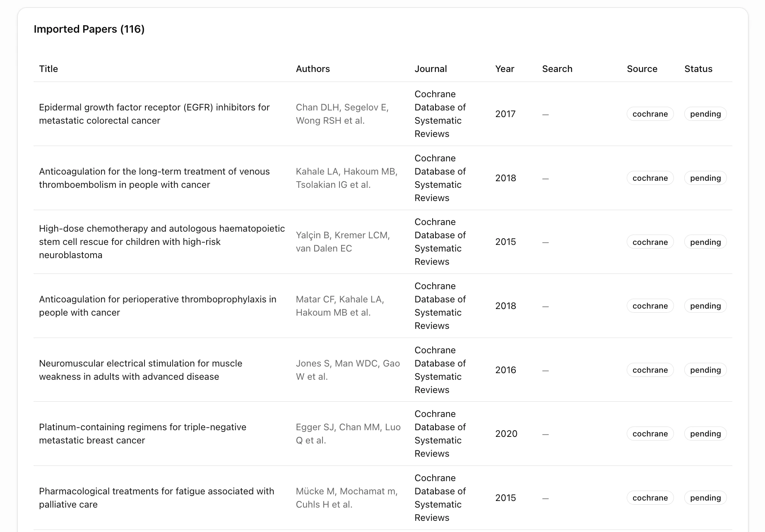This screenshot has height=532, width=765.
Task: Click the pending status of the palliative care fatigue paper
Action: tap(705, 498)
